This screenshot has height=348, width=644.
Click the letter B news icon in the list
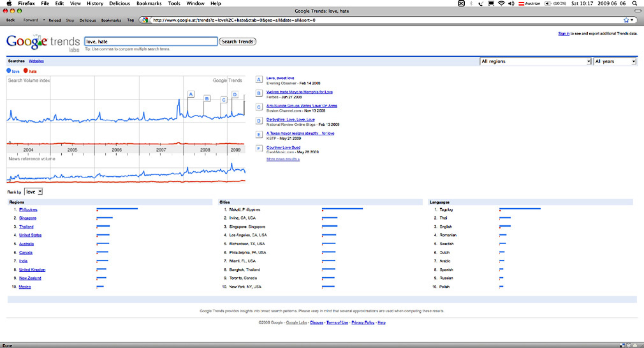click(259, 93)
